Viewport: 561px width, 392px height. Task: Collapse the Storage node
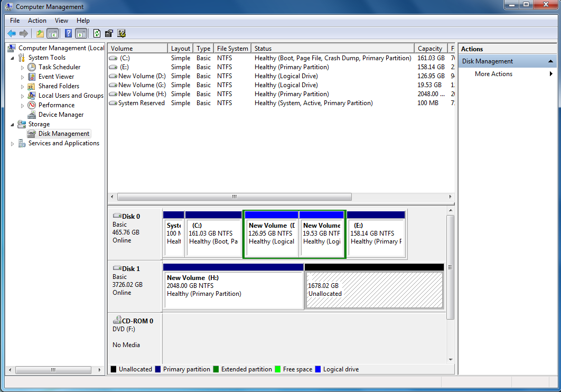click(x=13, y=125)
